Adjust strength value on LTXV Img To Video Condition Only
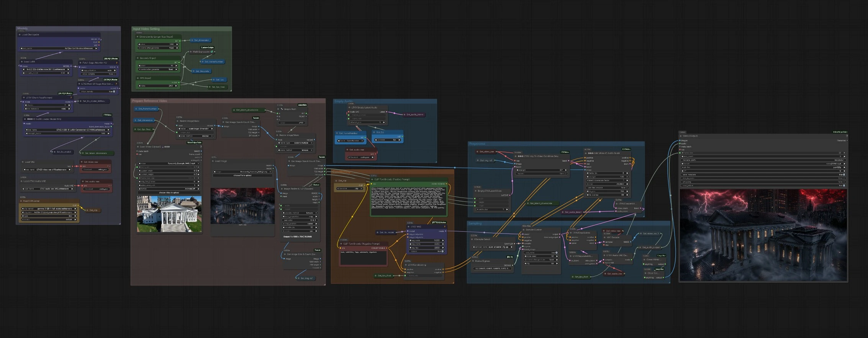Image resolution: width=868 pixels, height=338 pixels. pos(542,170)
